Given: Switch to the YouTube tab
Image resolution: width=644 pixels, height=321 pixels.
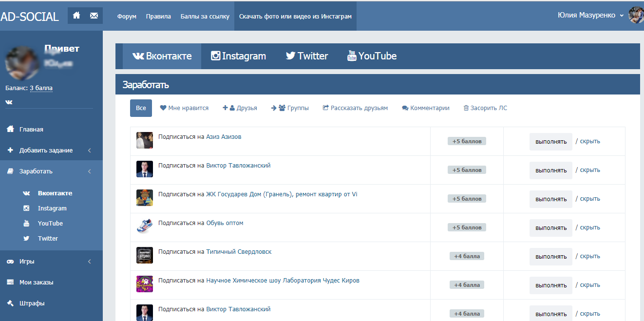Looking at the screenshot, I should [x=372, y=56].
